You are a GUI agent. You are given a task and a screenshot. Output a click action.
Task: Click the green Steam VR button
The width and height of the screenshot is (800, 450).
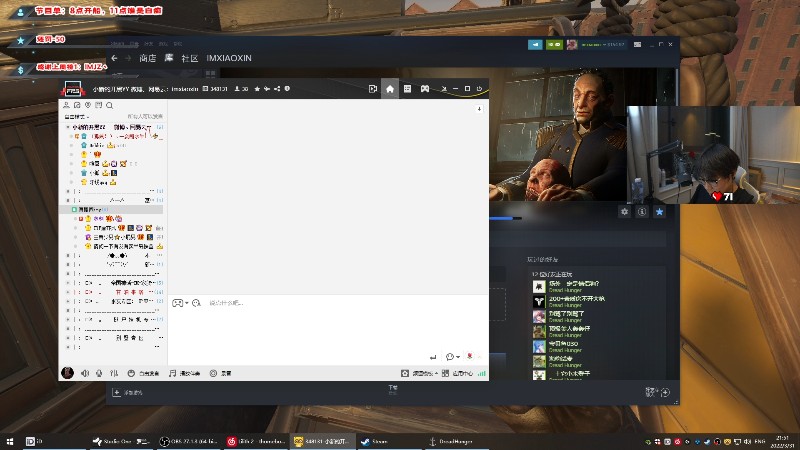point(554,44)
